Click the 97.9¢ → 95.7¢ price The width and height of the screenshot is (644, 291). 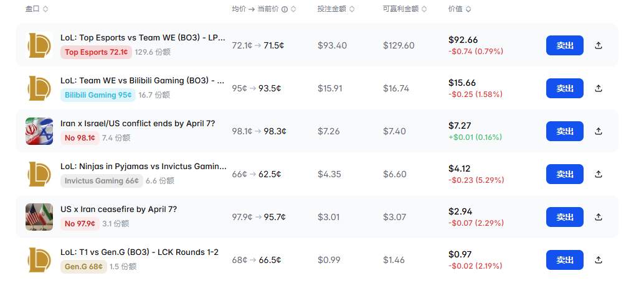tap(258, 217)
